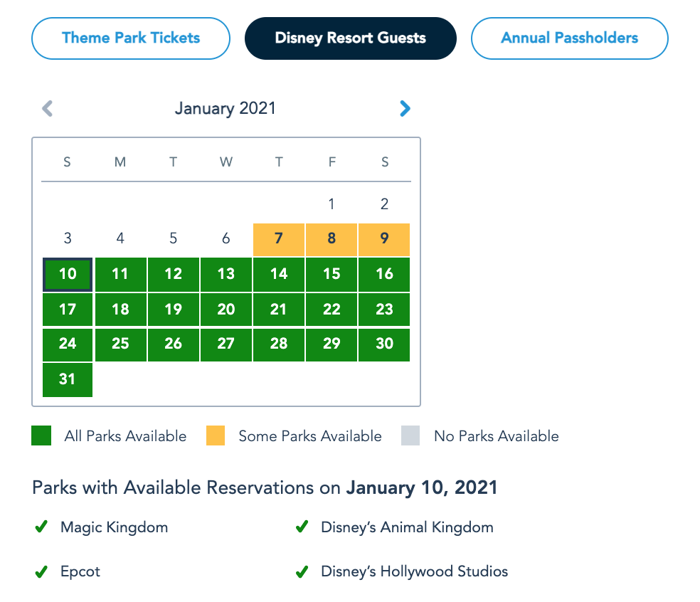
Task: Click the selected January 10 date
Action: (x=68, y=274)
